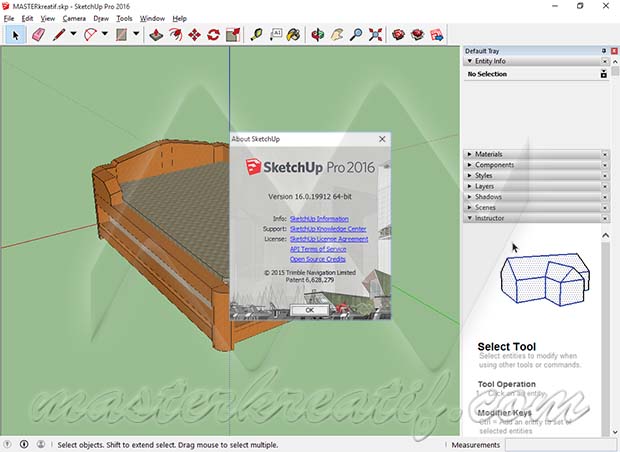Viewport: 620px width, 452px height.
Task: Open the Arc tool dropdown arrow
Action: (x=105, y=34)
